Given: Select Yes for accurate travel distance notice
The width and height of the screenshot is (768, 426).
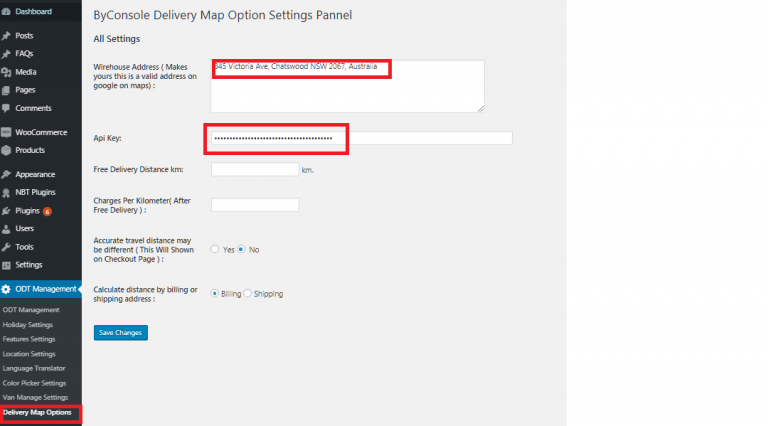Looking at the screenshot, I should [215, 249].
